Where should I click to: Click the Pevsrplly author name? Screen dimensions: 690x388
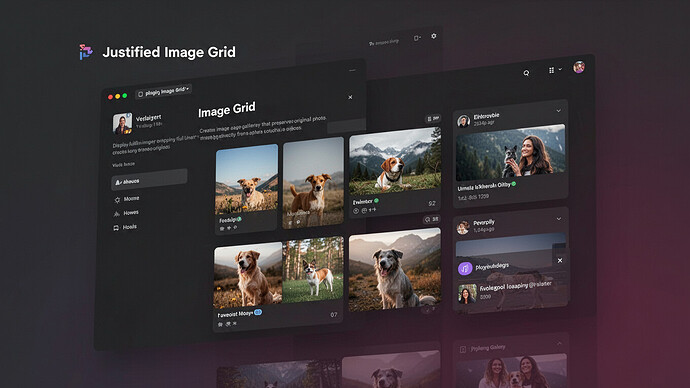(x=484, y=223)
